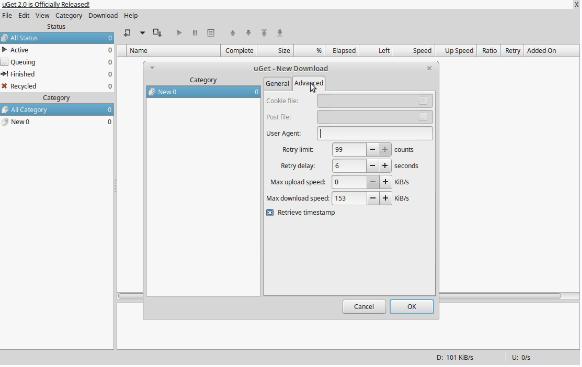Open the View menu

(42, 16)
